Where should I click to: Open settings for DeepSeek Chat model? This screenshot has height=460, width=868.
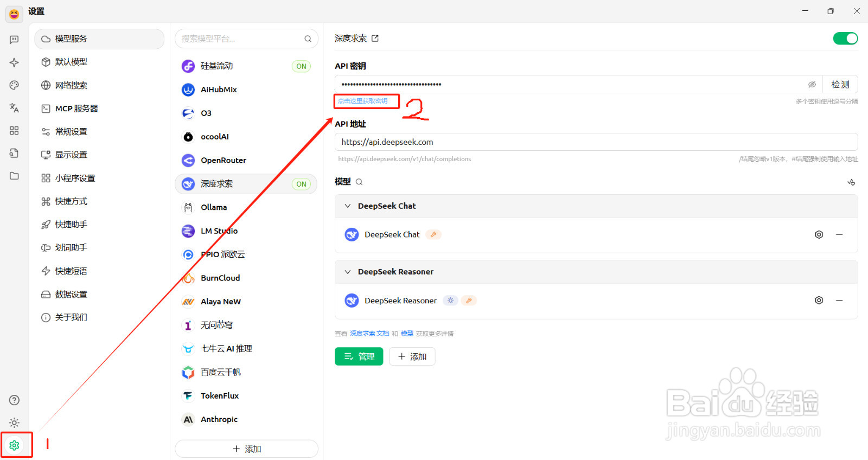(x=819, y=235)
